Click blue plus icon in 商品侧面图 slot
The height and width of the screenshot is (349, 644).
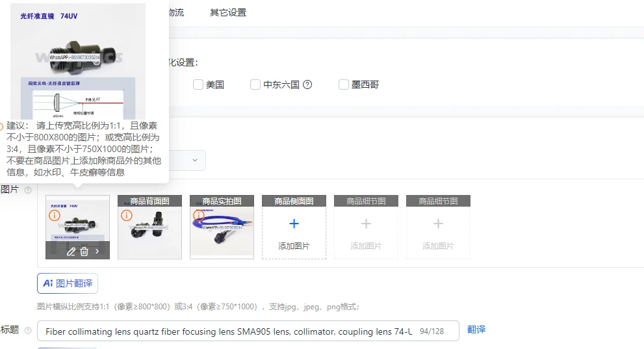pos(294,224)
